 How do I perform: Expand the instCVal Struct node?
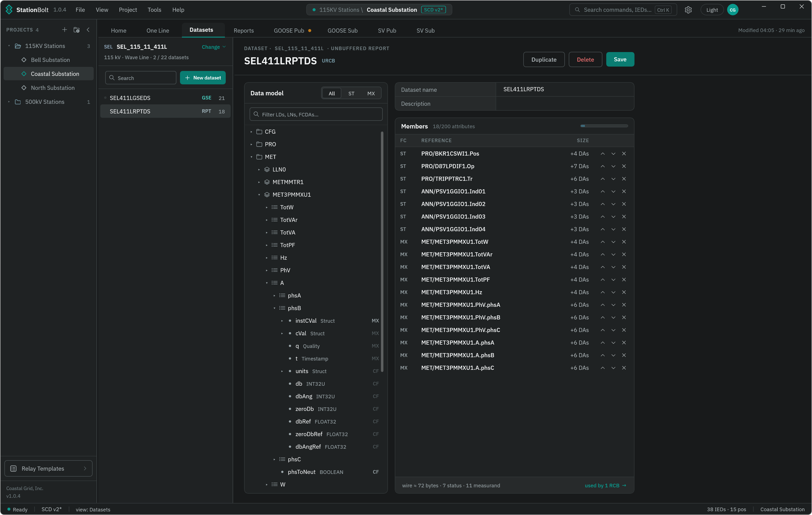click(x=282, y=321)
